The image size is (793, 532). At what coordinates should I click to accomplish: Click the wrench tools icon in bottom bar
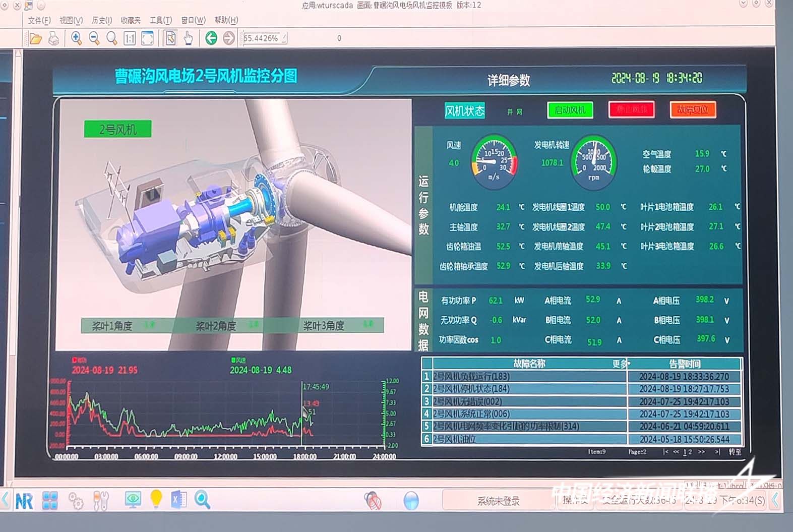pyautogui.click(x=101, y=500)
